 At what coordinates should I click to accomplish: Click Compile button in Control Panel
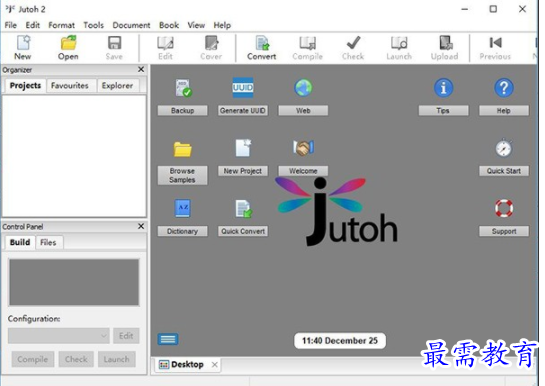click(33, 359)
